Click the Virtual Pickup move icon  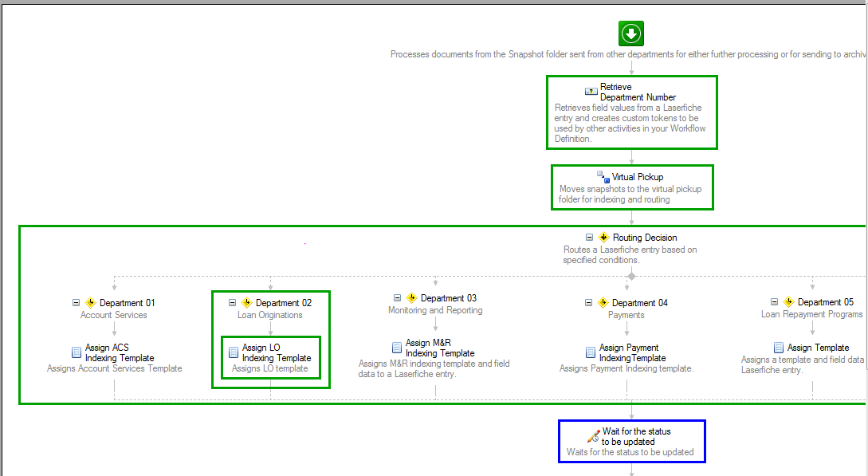(x=603, y=176)
